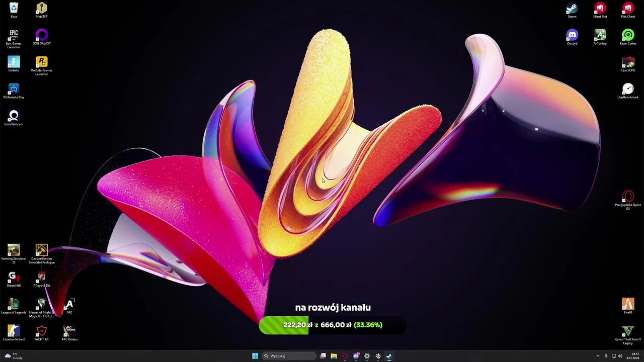Open the Rockstar Games Launcher icon
Screen dimensions: 644x362
(41, 66)
